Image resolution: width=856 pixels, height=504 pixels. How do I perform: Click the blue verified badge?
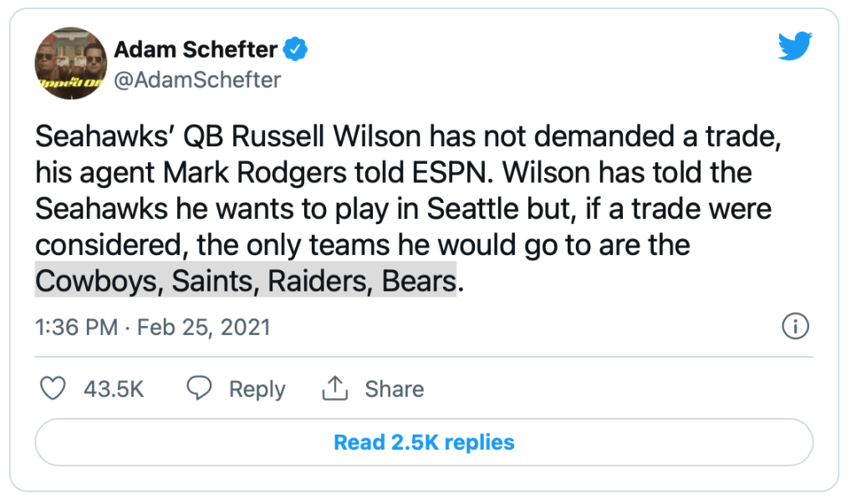tap(296, 50)
